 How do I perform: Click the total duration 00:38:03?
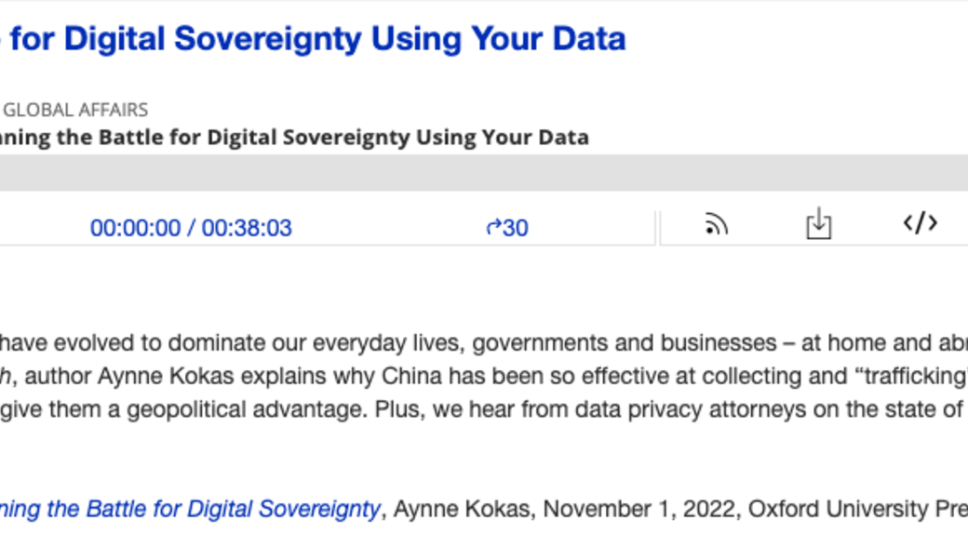point(247,228)
